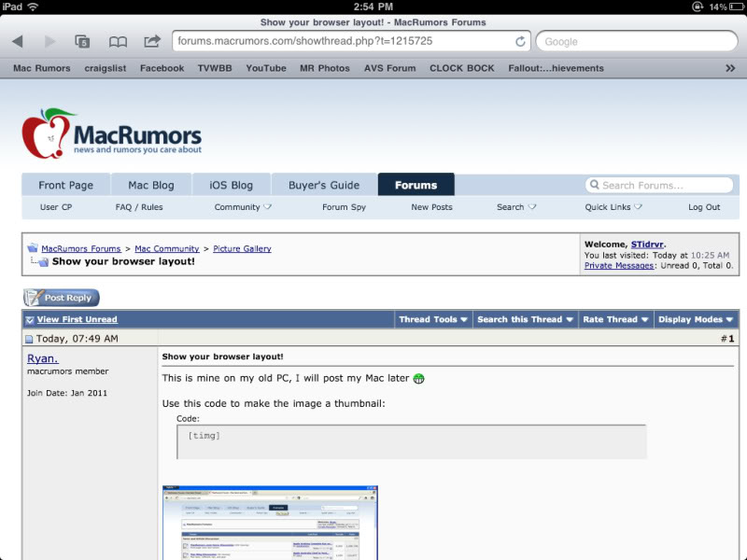The width and height of the screenshot is (747, 560).
Task: Open the browser screenshot thumbnail
Action: pyautogui.click(x=270, y=523)
